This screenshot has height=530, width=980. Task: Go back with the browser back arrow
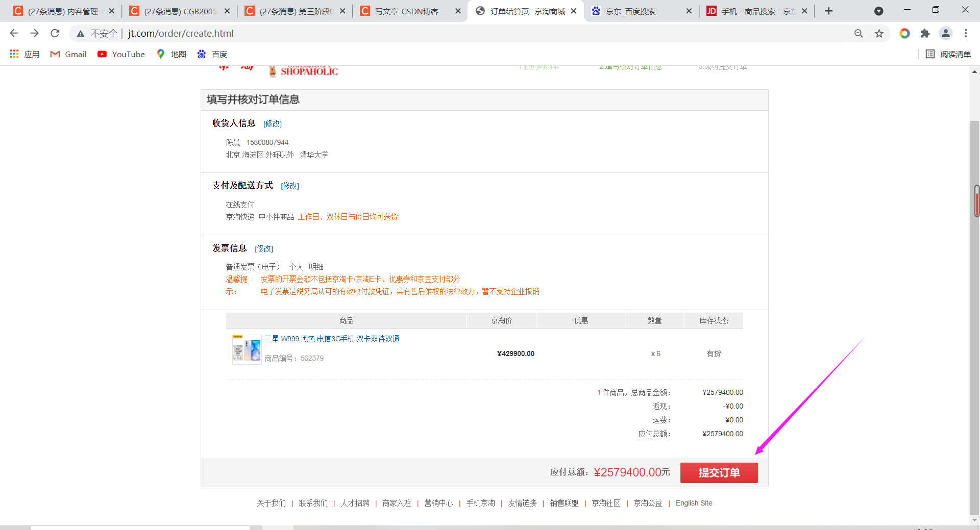pyautogui.click(x=14, y=33)
